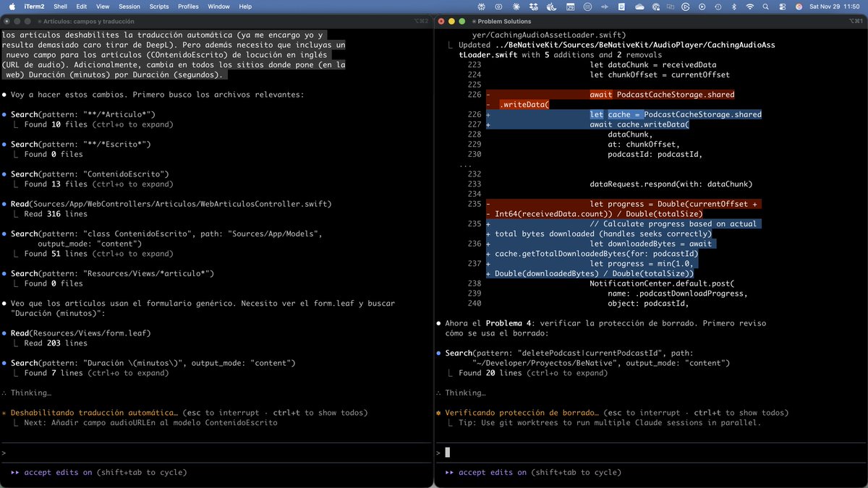Viewport: 868px width, 488px height.
Task: Click the Sat Nov 29 11:50 clock
Action: (x=835, y=7)
